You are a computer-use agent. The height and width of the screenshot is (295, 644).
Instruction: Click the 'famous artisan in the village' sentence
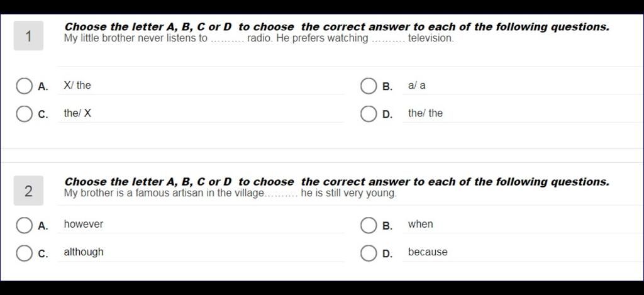[230, 193]
